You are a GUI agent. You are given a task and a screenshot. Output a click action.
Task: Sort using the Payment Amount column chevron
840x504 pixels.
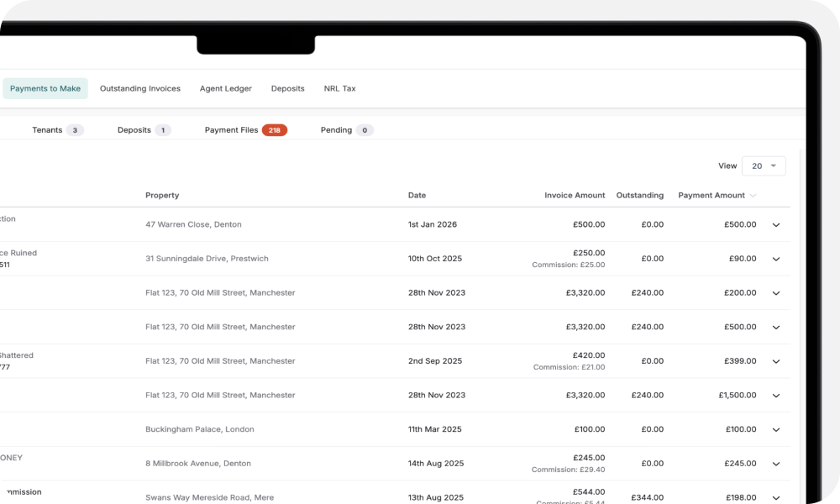click(753, 195)
